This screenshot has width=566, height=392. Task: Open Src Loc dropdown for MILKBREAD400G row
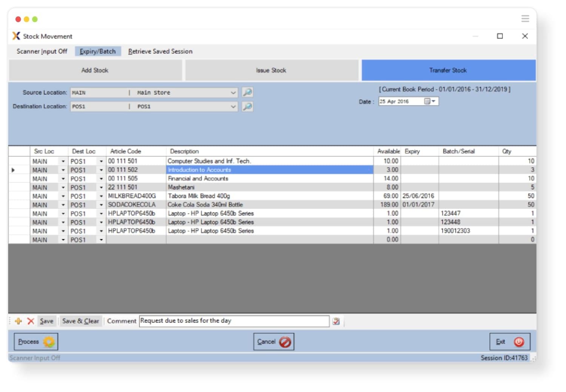coord(63,196)
